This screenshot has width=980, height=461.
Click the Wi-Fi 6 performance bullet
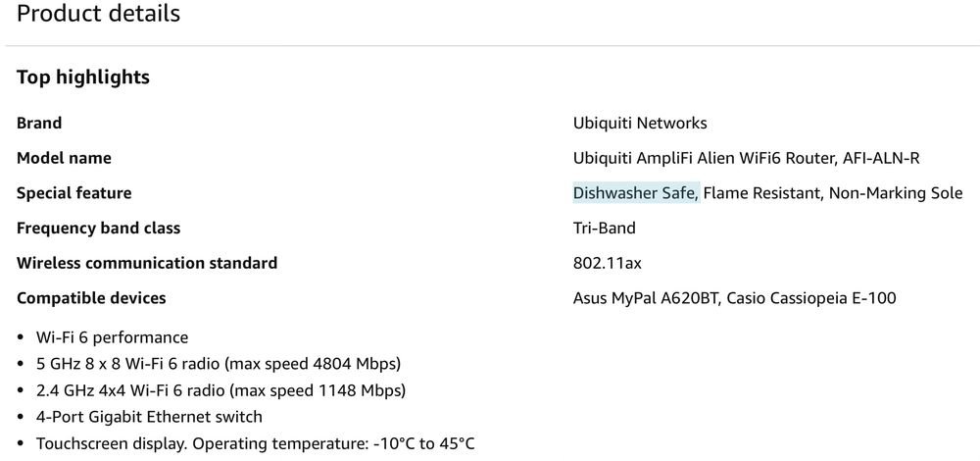(x=112, y=337)
